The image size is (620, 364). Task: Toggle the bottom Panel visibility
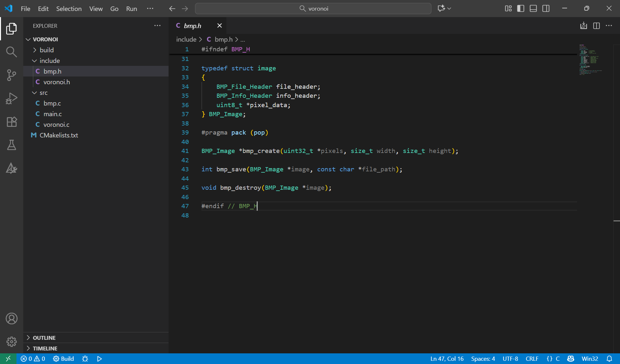click(x=533, y=9)
